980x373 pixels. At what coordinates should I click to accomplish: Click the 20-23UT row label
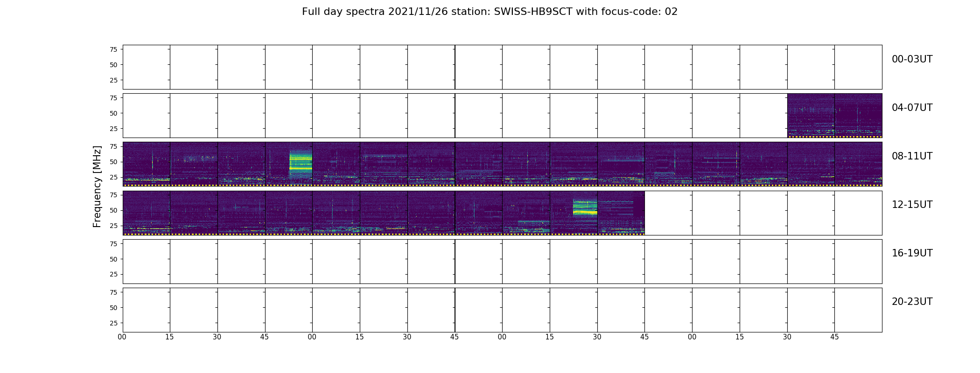(x=912, y=302)
